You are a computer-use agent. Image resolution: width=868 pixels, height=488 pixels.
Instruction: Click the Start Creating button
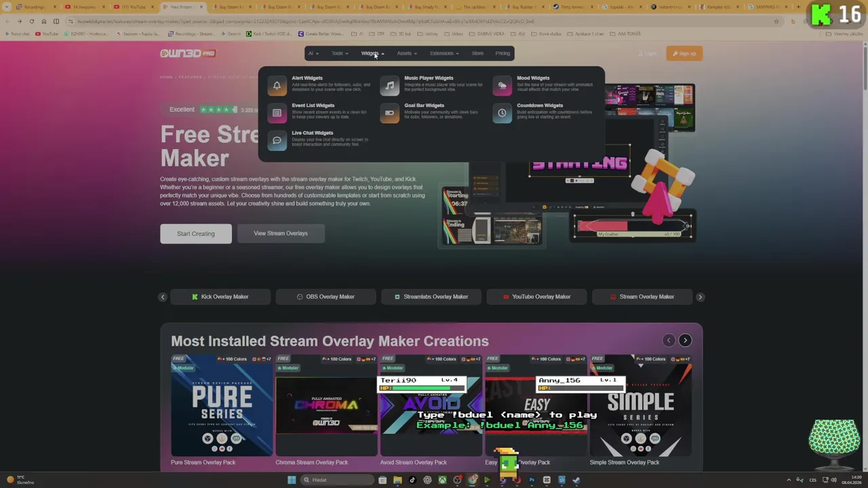(196, 234)
